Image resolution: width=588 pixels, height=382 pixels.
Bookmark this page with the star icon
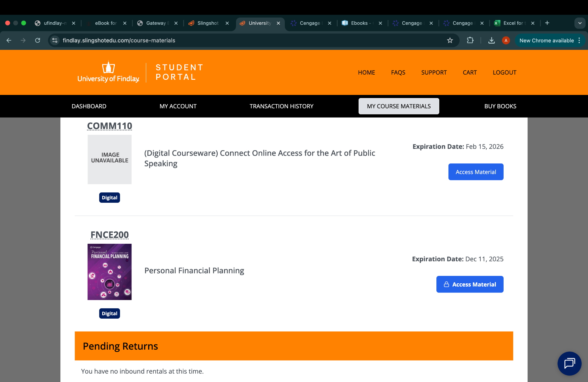[450, 40]
